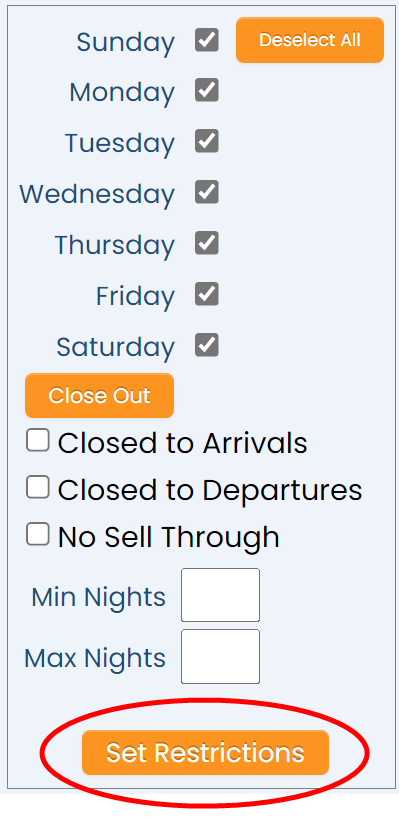Turn off the Saturday checkbox
The image size is (399, 817).
[x=207, y=345]
